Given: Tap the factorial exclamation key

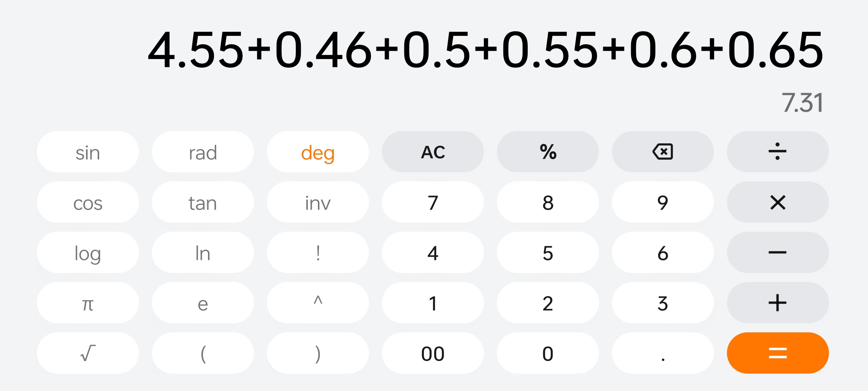Looking at the screenshot, I should click(x=318, y=252).
